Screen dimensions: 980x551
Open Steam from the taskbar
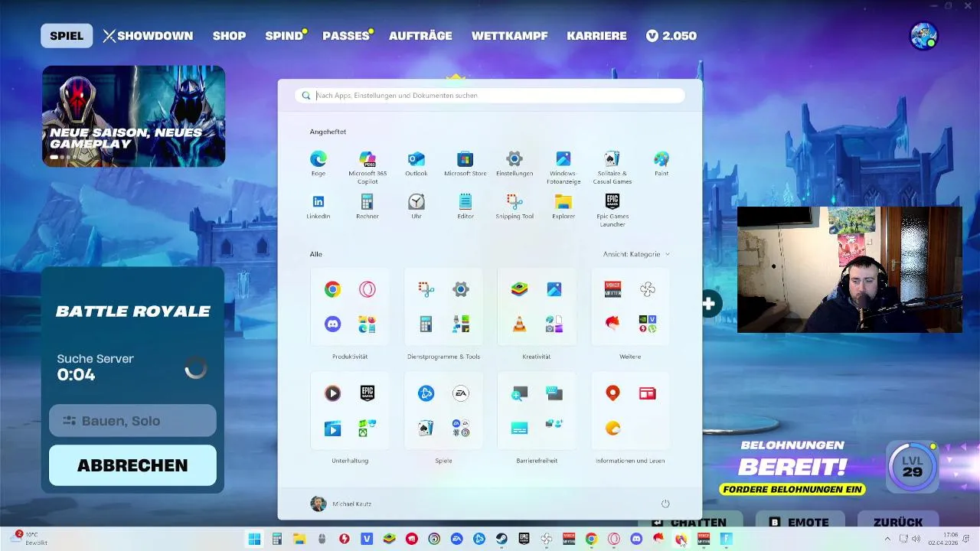tap(501, 540)
